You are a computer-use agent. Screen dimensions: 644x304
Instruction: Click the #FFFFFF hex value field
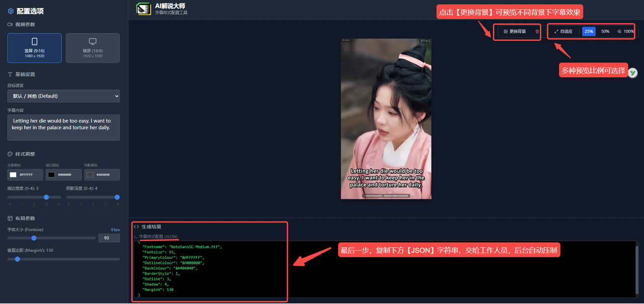pos(26,175)
